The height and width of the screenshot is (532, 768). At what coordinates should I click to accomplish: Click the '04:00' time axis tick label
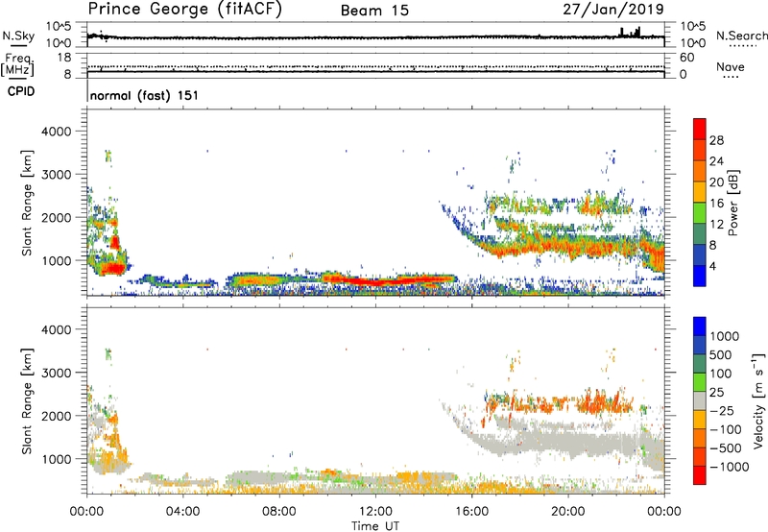[182, 512]
